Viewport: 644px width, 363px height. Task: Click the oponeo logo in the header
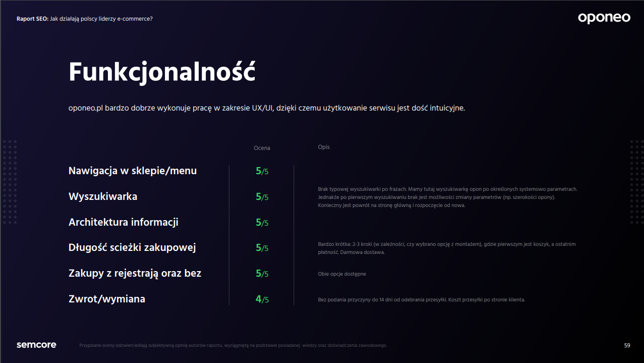pos(604,18)
